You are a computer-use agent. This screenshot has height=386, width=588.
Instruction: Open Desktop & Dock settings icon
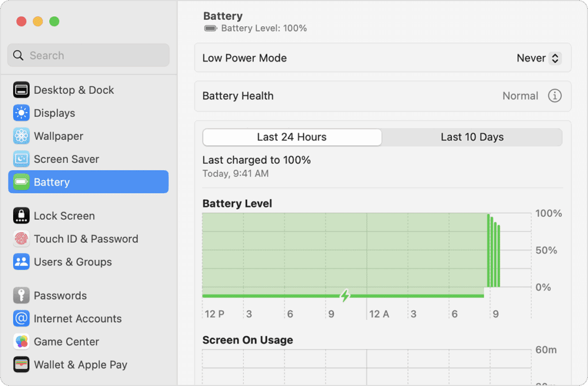pos(21,90)
